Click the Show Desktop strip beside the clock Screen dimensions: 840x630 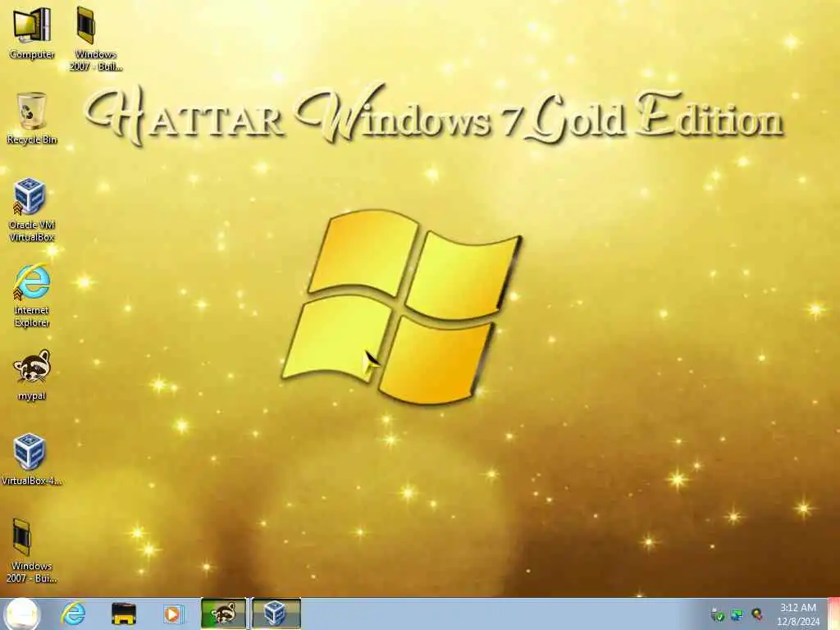[x=833, y=614]
